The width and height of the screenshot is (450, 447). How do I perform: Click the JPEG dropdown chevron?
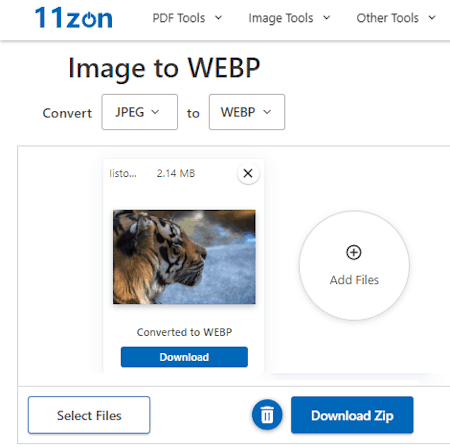155,112
